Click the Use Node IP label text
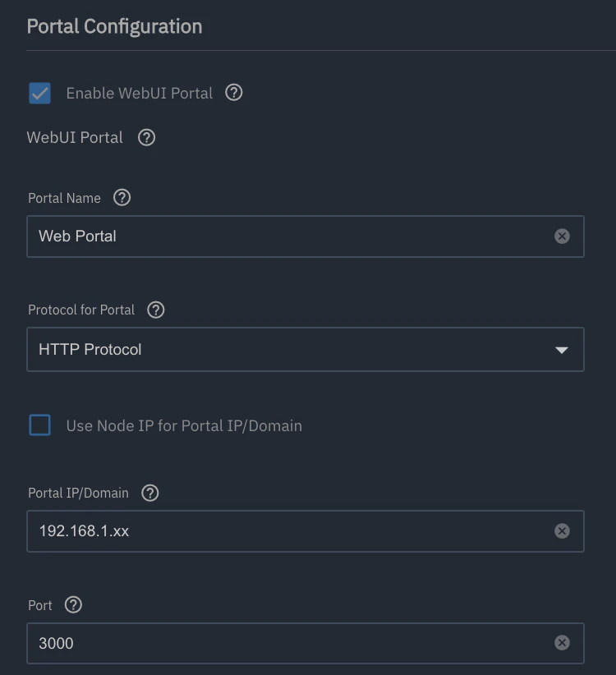This screenshot has width=616, height=675. click(x=184, y=425)
